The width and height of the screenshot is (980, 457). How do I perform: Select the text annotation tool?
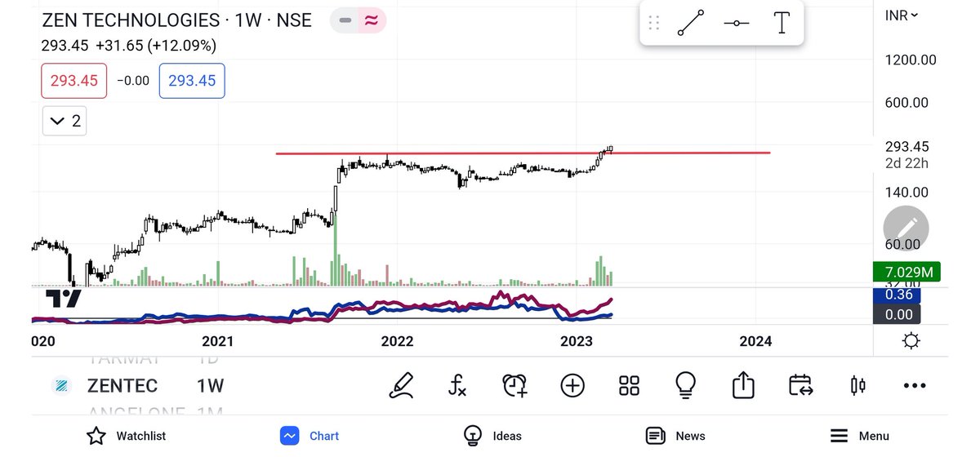point(782,24)
